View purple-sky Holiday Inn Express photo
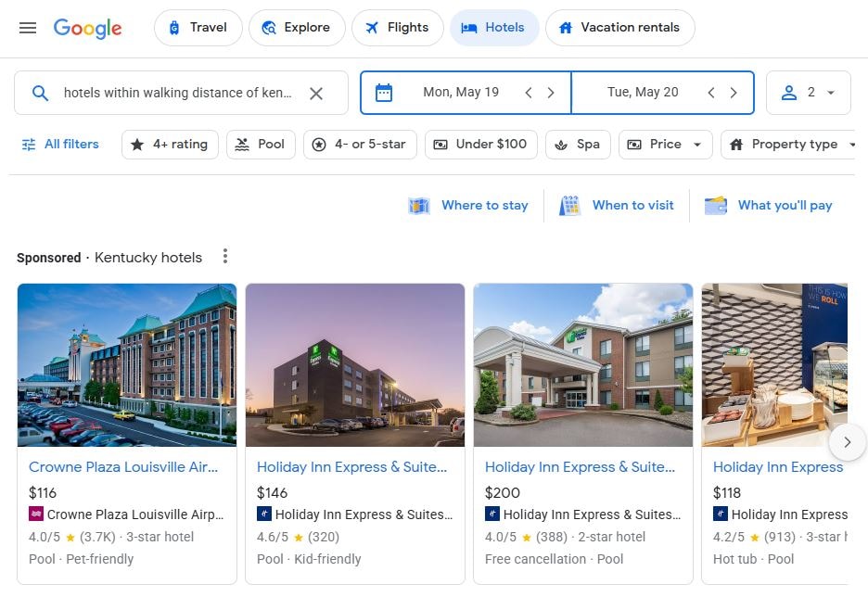The width and height of the screenshot is (868, 597). 355,365
